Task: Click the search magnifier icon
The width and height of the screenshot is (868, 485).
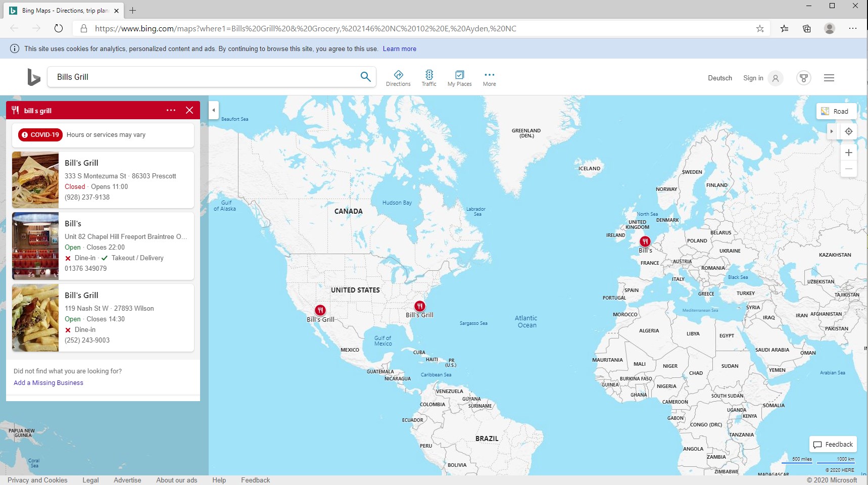Action: pyautogui.click(x=365, y=77)
